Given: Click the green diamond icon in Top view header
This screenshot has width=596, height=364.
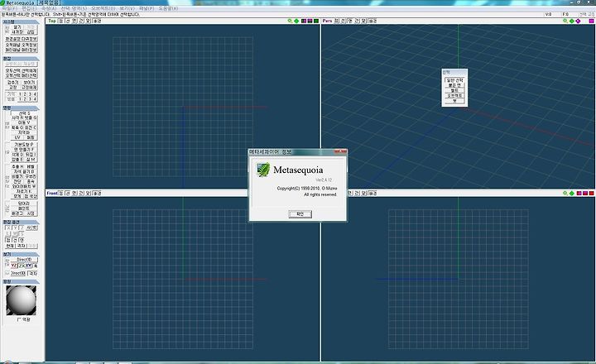Looking at the screenshot, I should (296, 21).
